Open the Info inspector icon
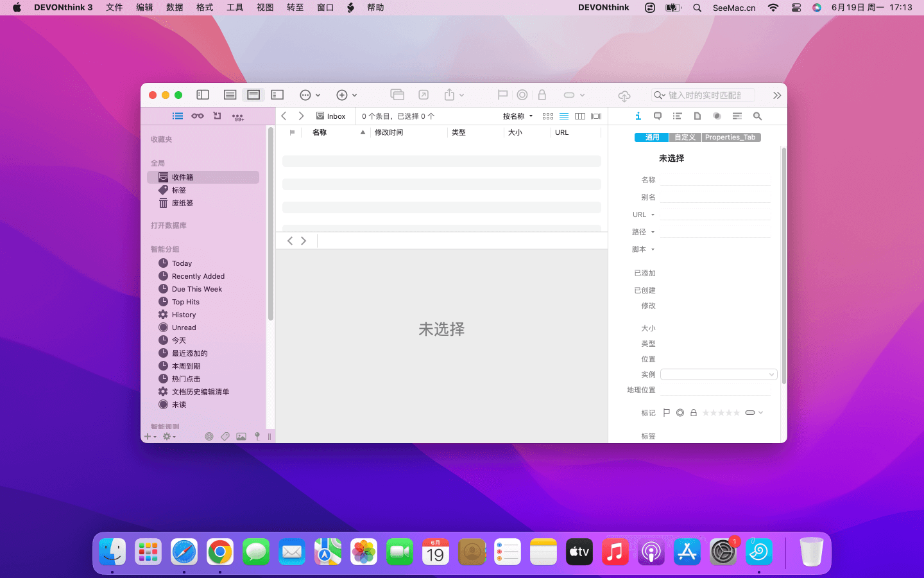Viewport: 924px width, 578px height. click(638, 116)
